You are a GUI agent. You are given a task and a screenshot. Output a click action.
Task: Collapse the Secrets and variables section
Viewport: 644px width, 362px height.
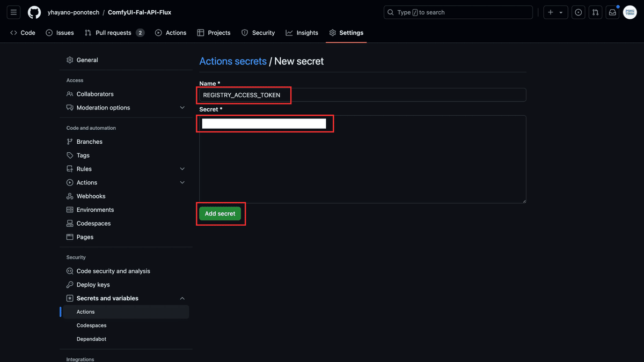point(182,298)
